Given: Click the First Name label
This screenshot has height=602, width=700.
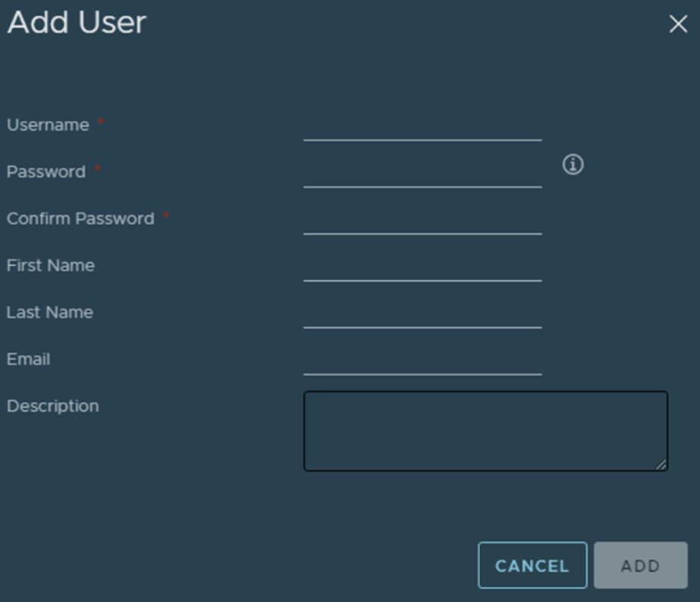Looking at the screenshot, I should pos(51,266).
